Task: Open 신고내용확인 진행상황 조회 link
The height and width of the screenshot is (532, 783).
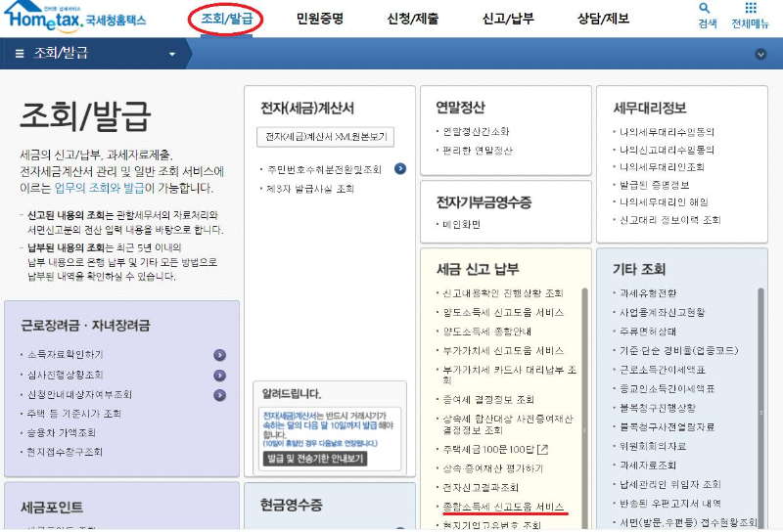Action: [503, 293]
